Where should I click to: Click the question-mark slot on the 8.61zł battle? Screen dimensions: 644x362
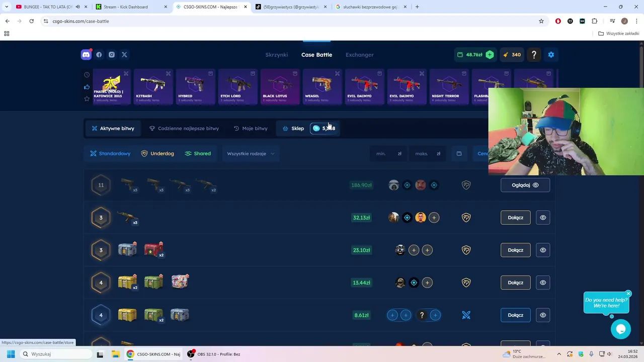pos(422,315)
